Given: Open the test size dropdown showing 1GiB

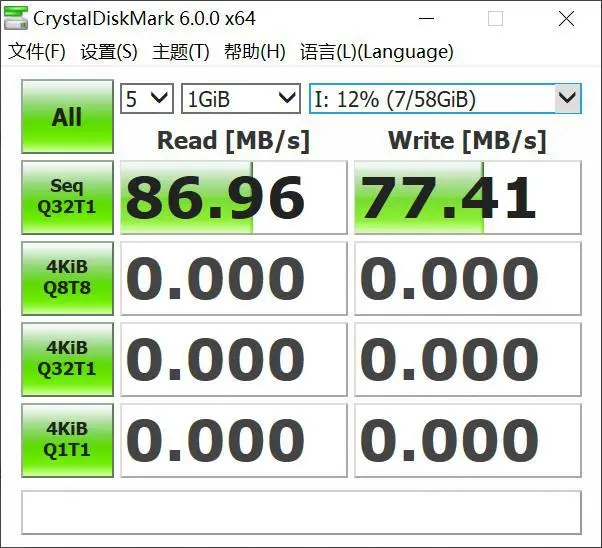Looking at the screenshot, I should (x=241, y=99).
